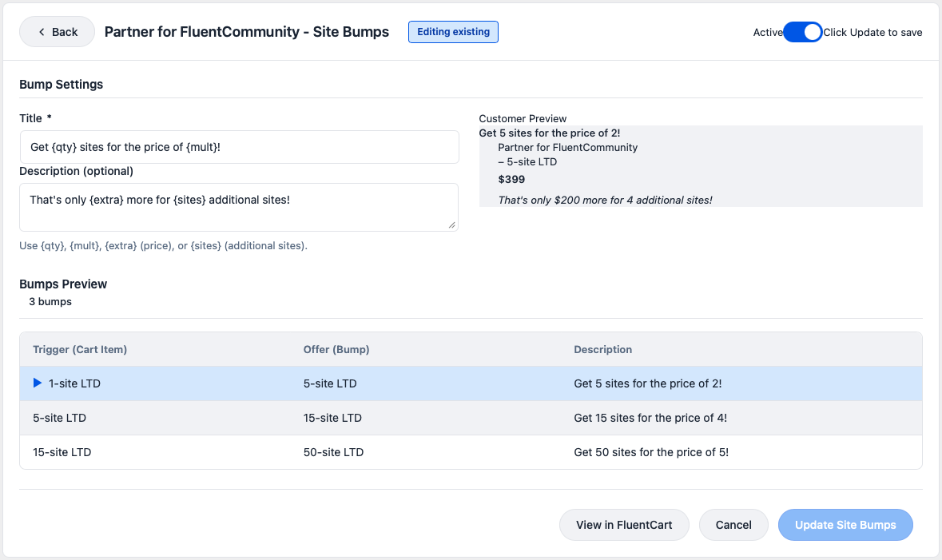Click Update Site Bumps button

click(x=845, y=525)
